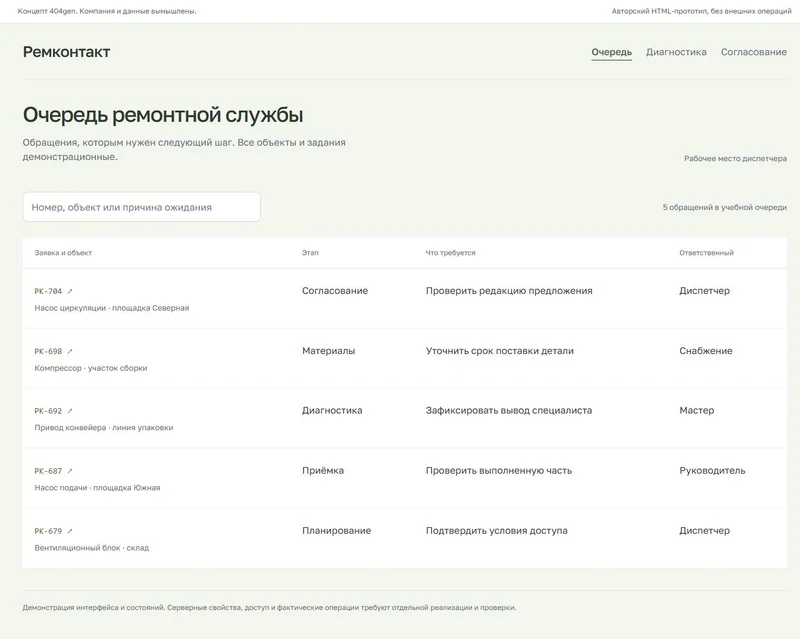Select Диспетчер in the РК-704 row
The width and height of the screenshot is (800, 639).
click(705, 291)
